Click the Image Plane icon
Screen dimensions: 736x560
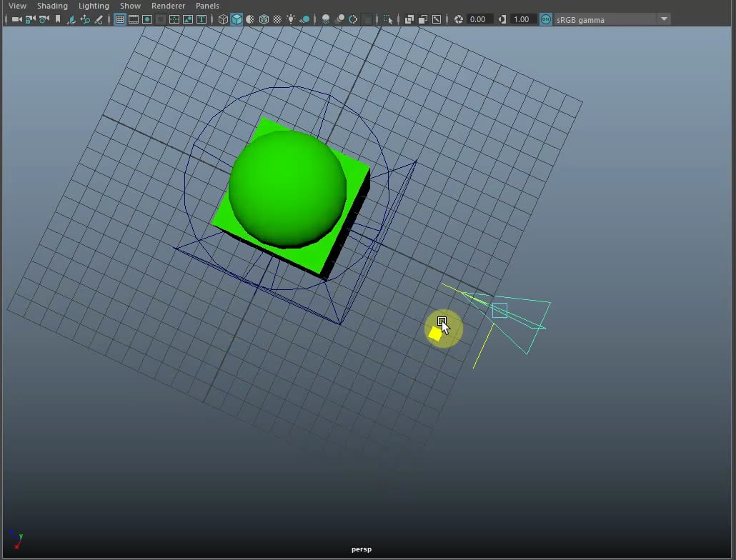coord(71,19)
